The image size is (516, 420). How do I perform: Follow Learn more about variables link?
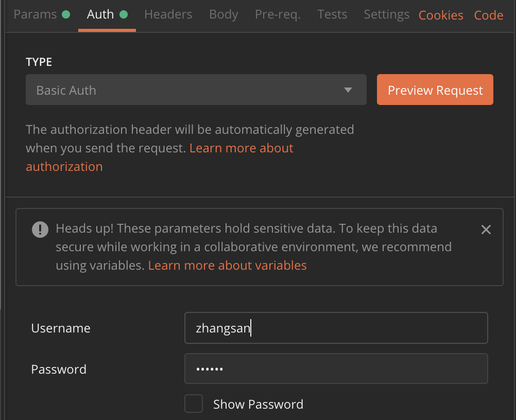(x=227, y=266)
